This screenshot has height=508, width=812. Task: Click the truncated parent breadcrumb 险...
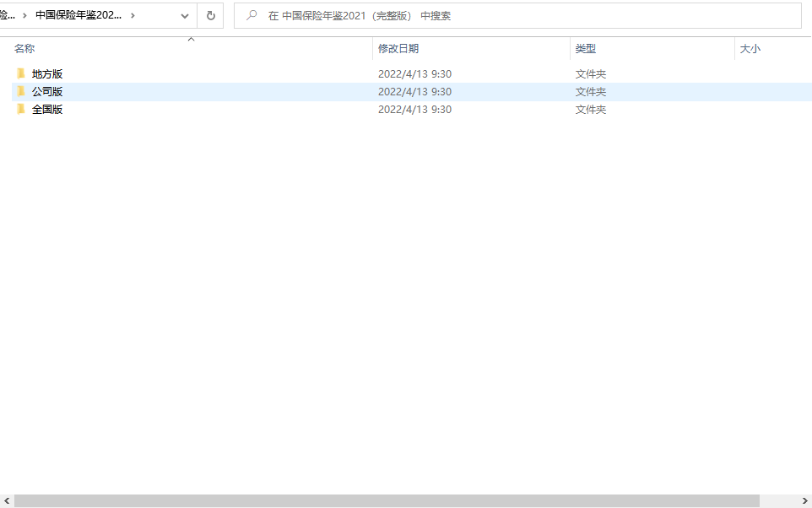point(8,15)
